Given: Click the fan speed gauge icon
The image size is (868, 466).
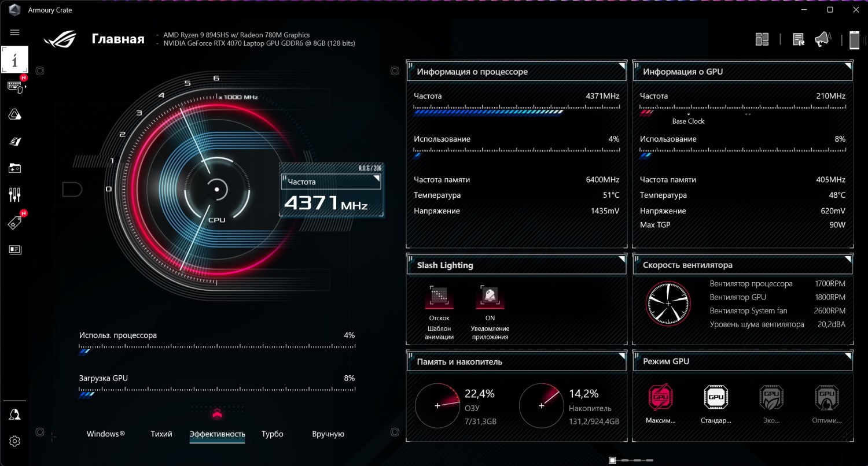Looking at the screenshot, I should [668, 304].
